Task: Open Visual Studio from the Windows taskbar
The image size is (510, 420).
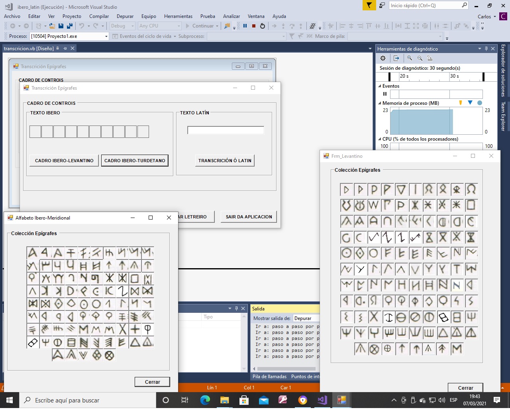Action: (322, 400)
